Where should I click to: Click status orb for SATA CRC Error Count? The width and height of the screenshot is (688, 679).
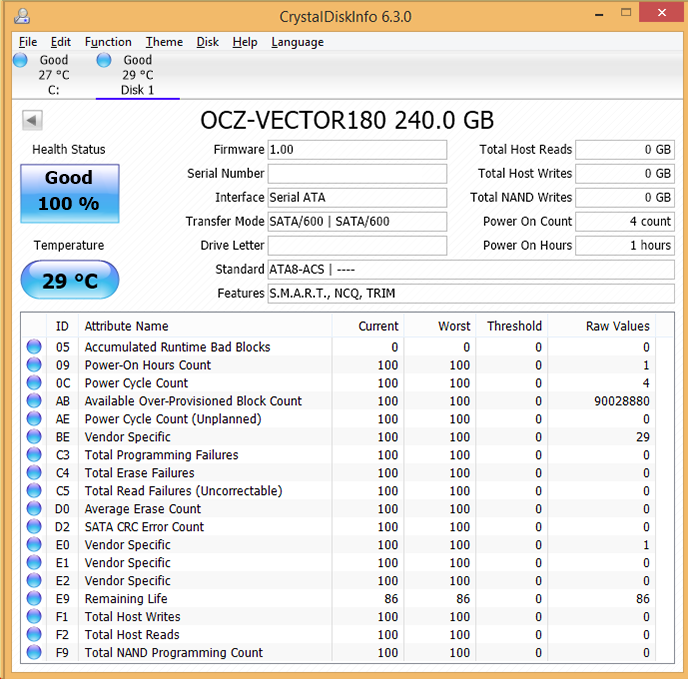35,527
